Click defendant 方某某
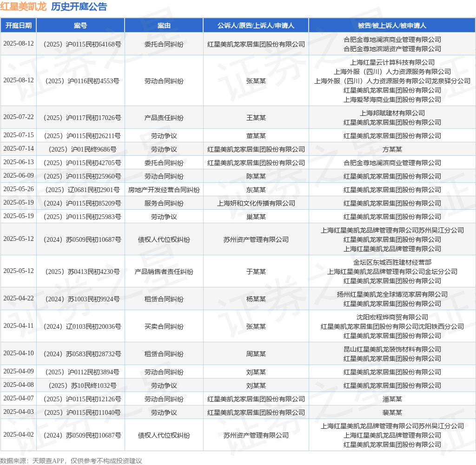This screenshot has height=465, width=476. point(392,149)
